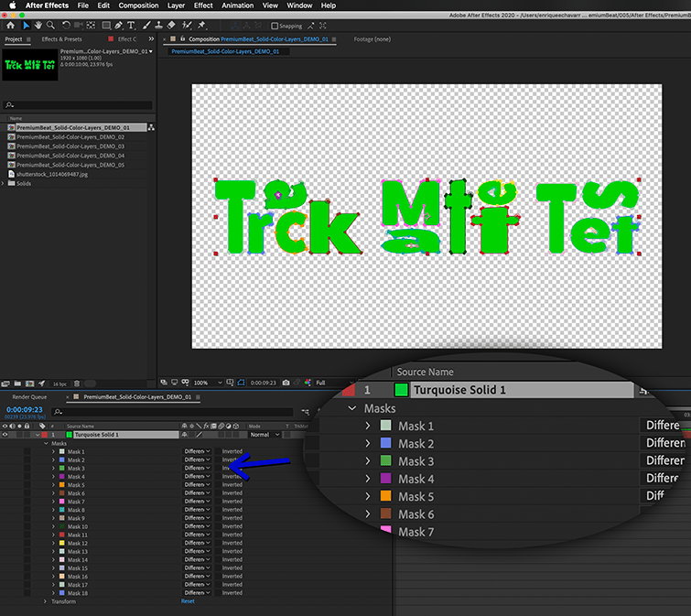Switch to the Effects & Presets tab

coord(61,39)
